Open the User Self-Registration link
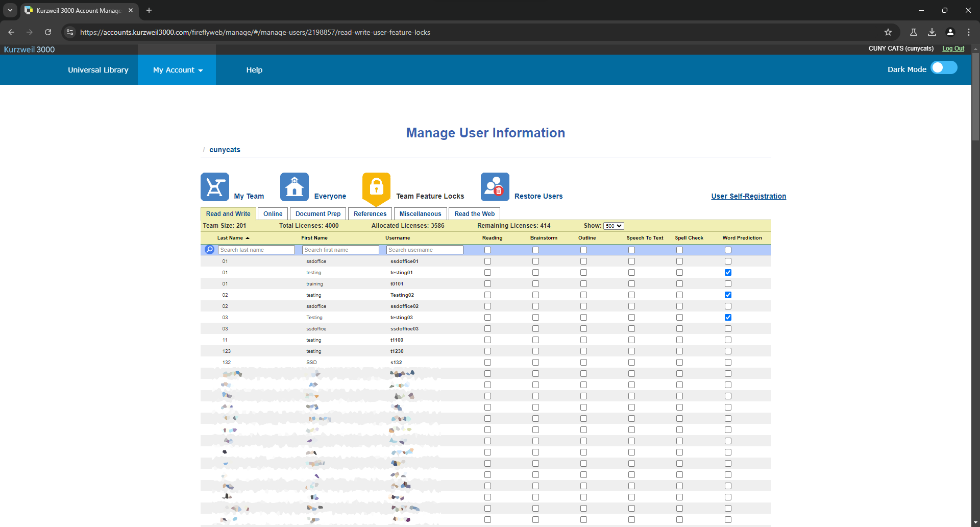980x527 pixels. (748, 196)
